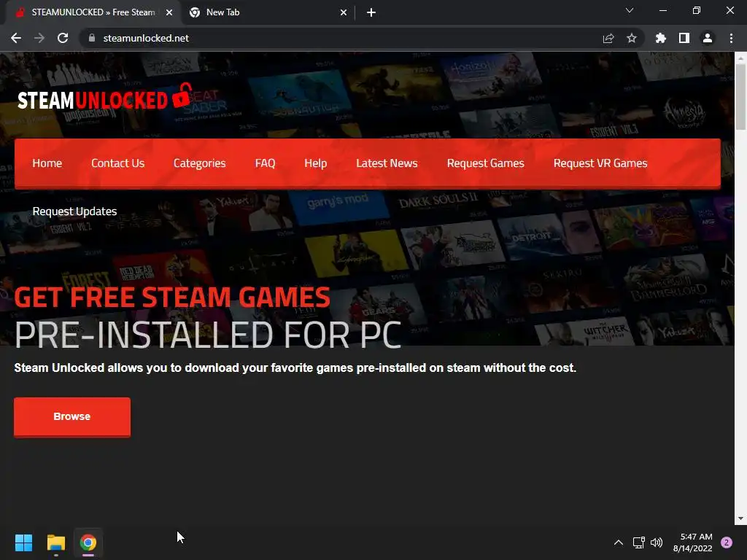Click the Steam Unlocked description sentence
747x560 pixels.
295,368
